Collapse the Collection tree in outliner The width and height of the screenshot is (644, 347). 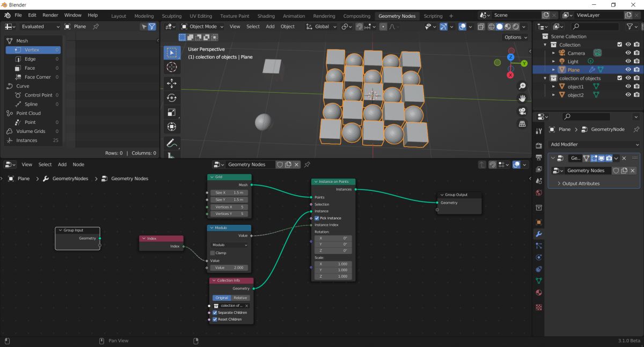(546, 45)
